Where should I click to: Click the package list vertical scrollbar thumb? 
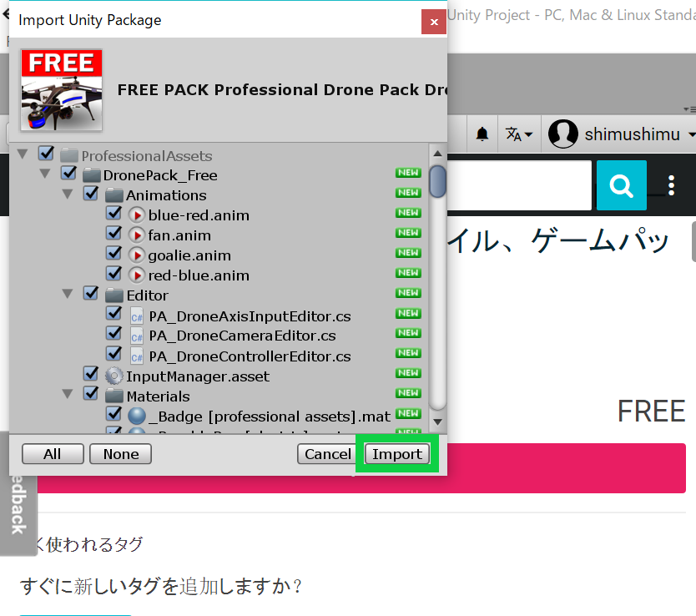[437, 181]
